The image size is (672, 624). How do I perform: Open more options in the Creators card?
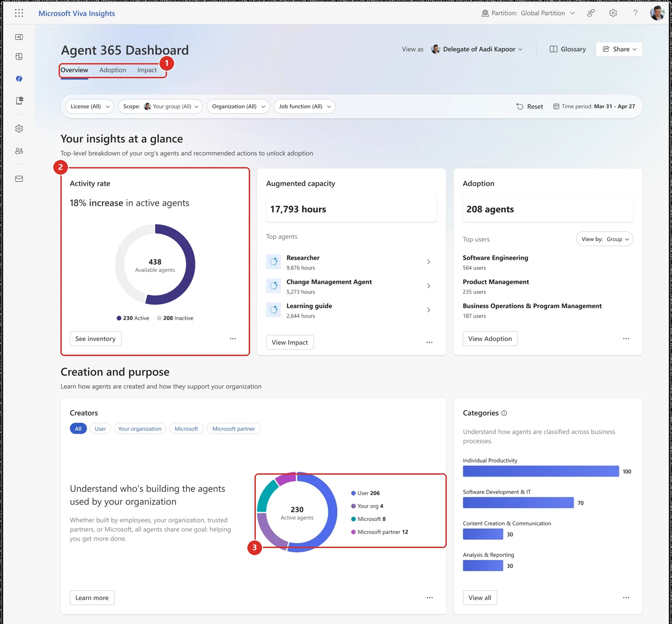(429, 598)
